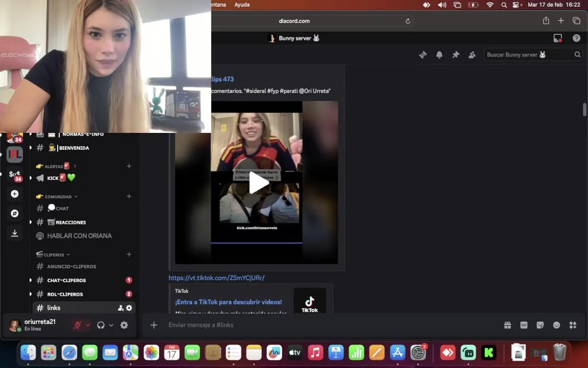Open the ROL-CLIPEROS channel
Viewport: 588px width, 368px height.
[84, 294]
